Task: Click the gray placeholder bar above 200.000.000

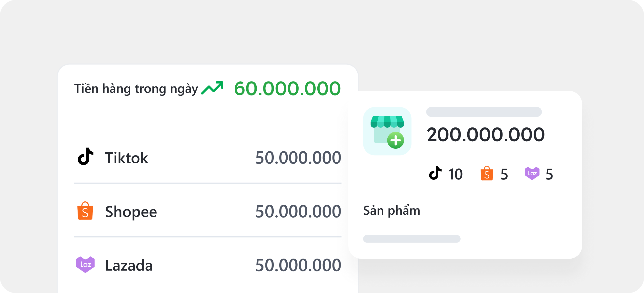Action: pyautogui.click(x=484, y=112)
